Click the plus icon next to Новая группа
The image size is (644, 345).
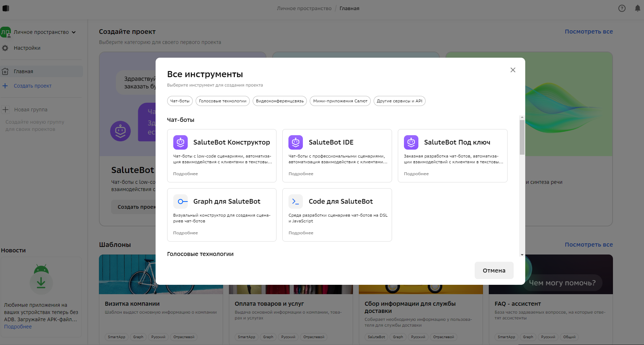5,110
